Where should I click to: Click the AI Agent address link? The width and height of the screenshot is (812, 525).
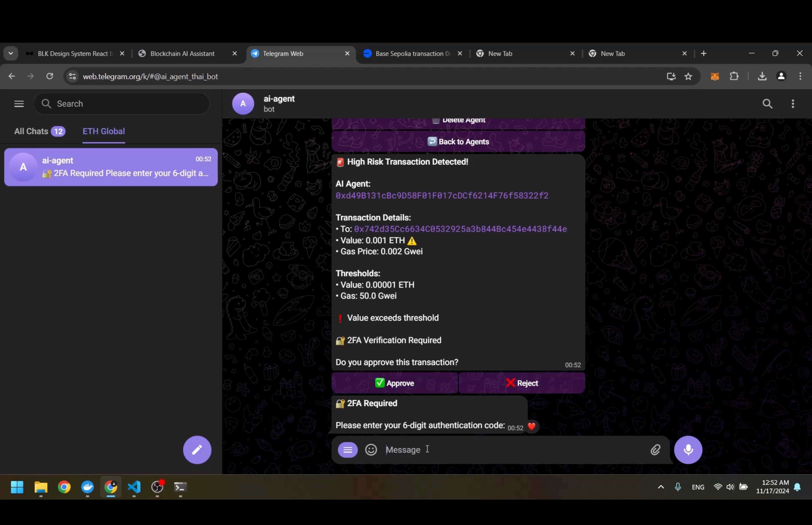pos(441,195)
